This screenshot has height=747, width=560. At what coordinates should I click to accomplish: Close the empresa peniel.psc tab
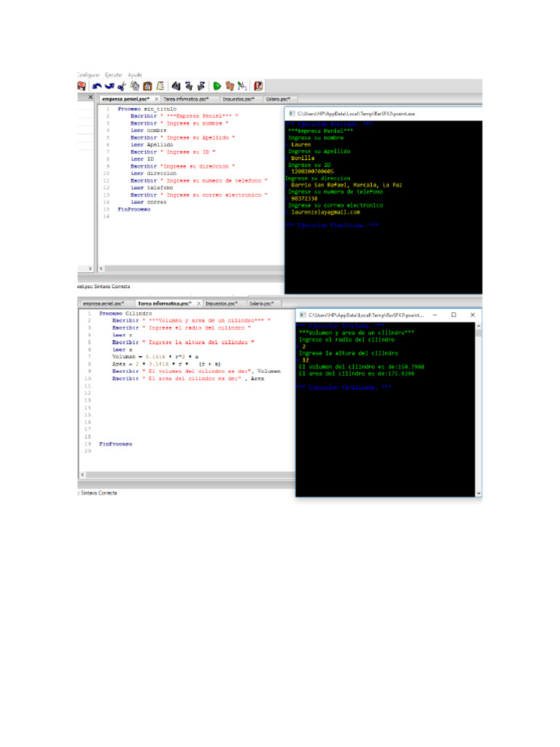pyautogui.click(x=156, y=98)
